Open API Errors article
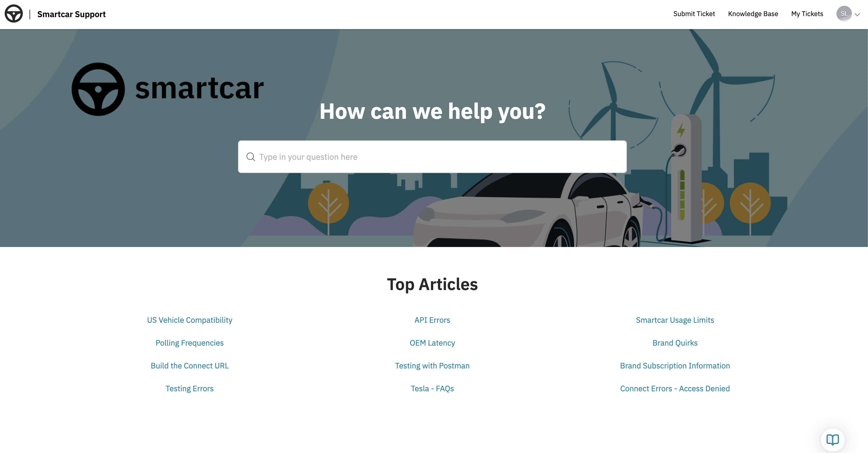Viewport: 868px width, 453px height. (432, 320)
